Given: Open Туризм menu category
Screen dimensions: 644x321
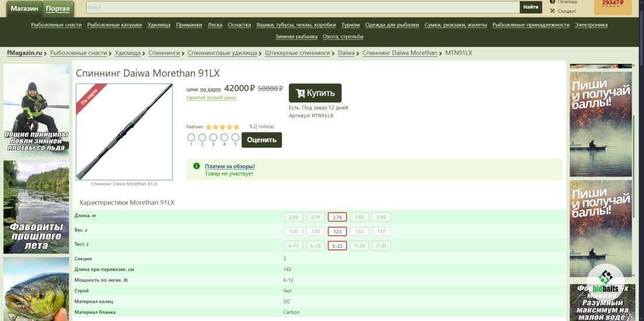Looking at the screenshot, I should 350,25.
